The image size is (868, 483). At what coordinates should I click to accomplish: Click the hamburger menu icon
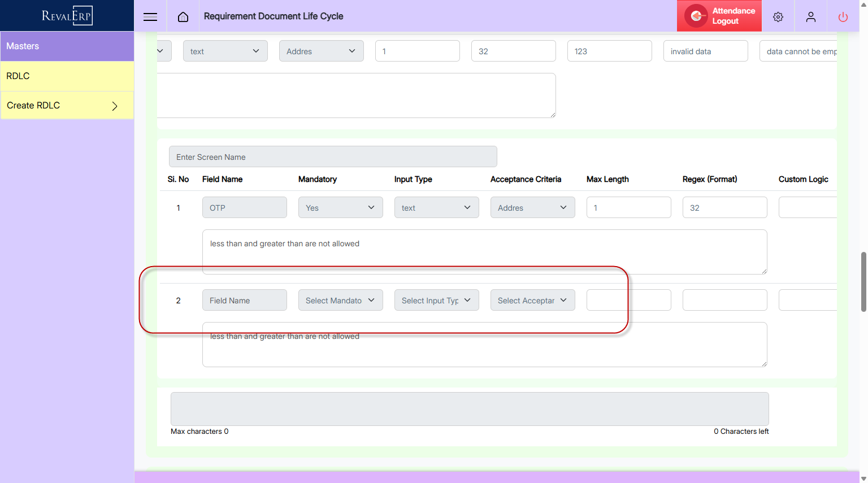tap(150, 17)
